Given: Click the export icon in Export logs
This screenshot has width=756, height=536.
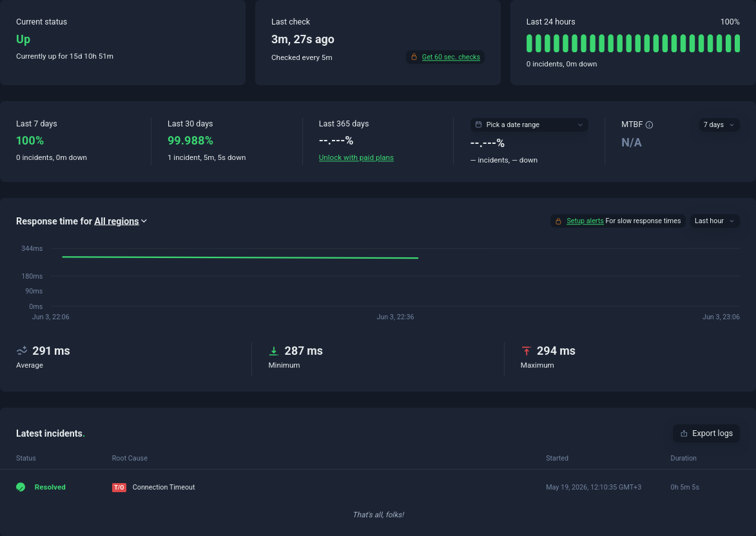Looking at the screenshot, I should [684, 433].
